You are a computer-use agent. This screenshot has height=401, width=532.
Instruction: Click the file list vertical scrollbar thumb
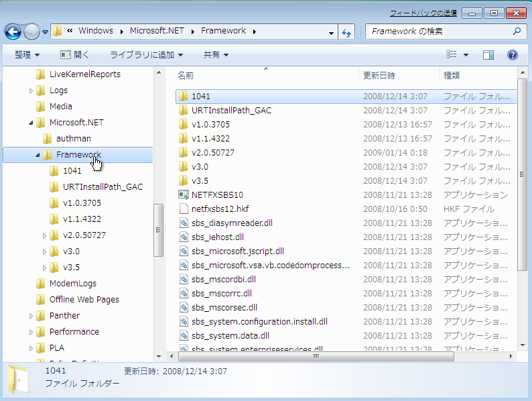coord(522,174)
